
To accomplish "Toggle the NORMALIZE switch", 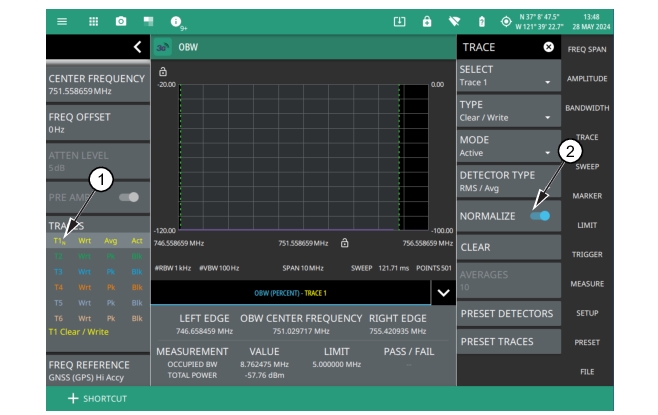I will (539, 215).
